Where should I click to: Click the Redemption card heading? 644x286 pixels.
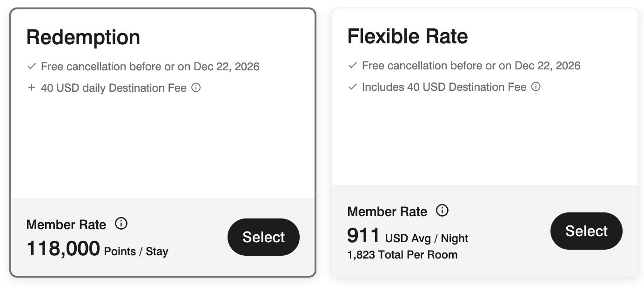(x=83, y=37)
